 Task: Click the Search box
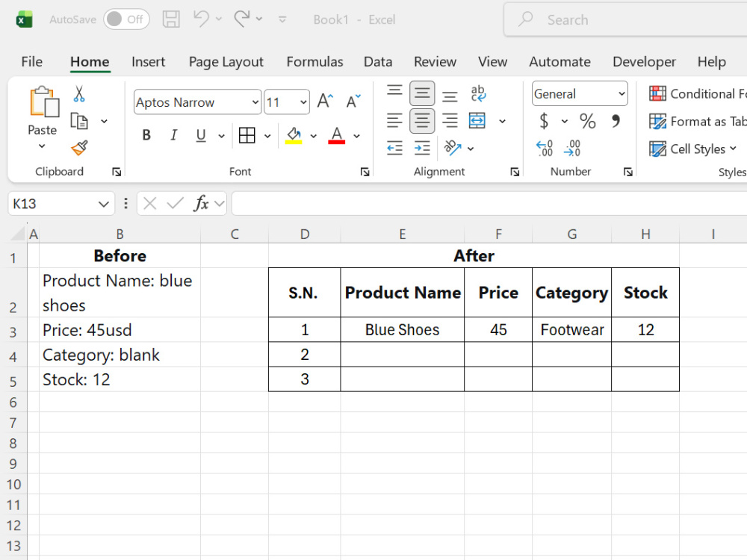[x=625, y=19]
